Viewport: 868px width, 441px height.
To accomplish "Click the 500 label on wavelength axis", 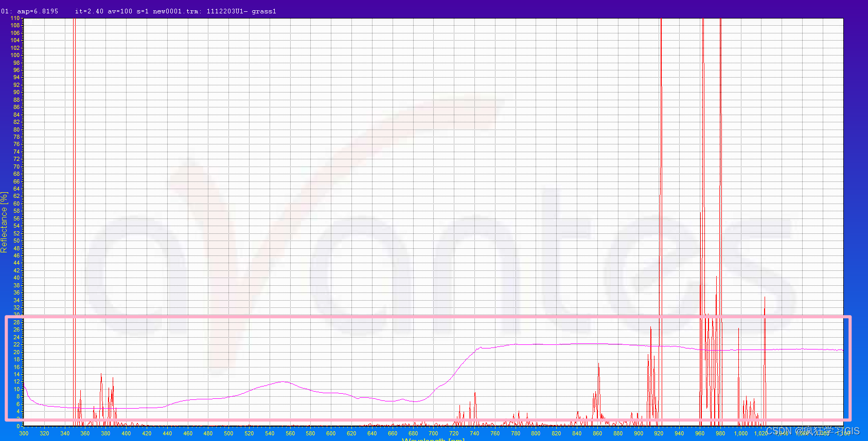I will [x=228, y=433].
